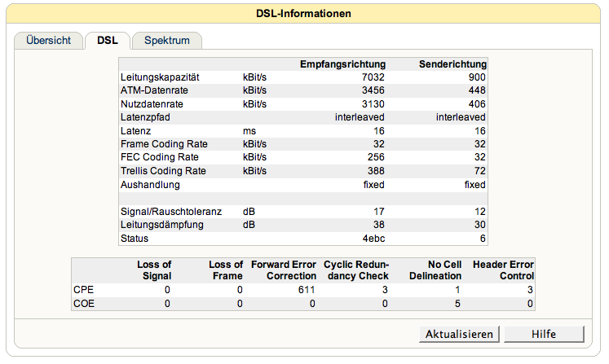The height and width of the screenshot is (364, 609).
Task: Click the Forward Error Correction column header
Action: pyautogui.click(x=283, y=270)
